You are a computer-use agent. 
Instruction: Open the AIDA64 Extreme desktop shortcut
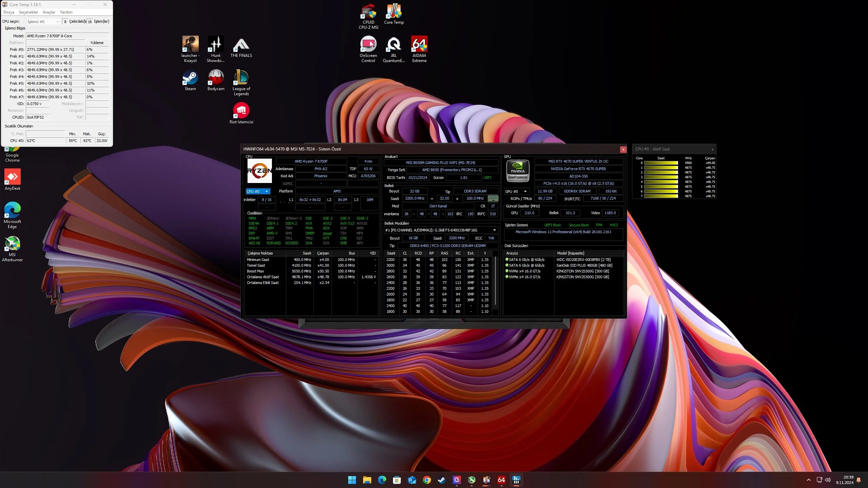419,49
